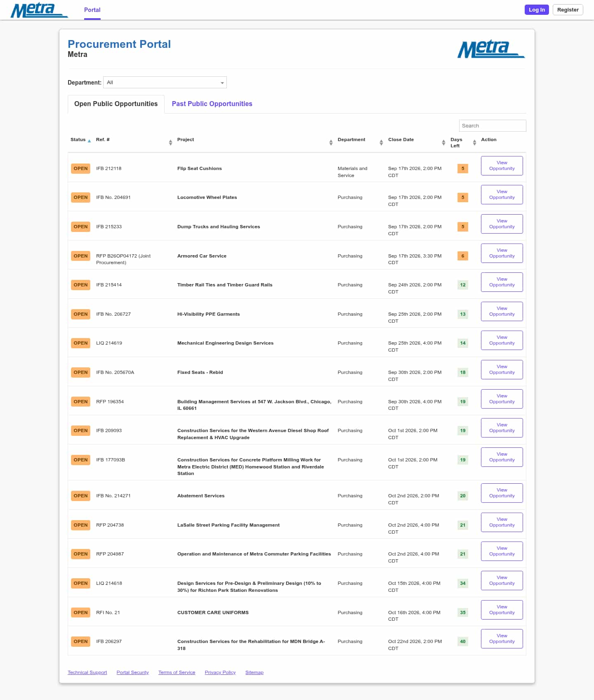View opportunity for Hi-Visibility PPE Garments

tap(502, 311)
